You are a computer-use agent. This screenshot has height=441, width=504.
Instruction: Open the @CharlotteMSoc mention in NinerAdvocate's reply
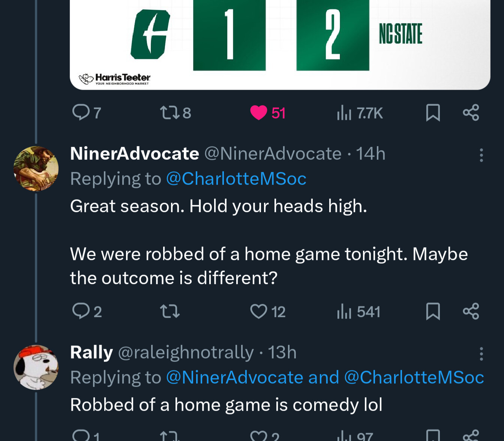[236, 178]
